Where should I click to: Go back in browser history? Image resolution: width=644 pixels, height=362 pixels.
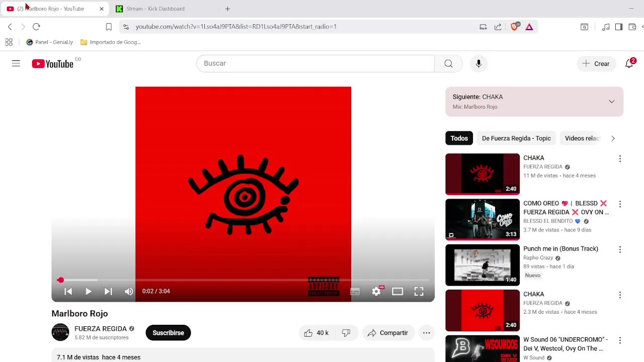click(10, 27)
